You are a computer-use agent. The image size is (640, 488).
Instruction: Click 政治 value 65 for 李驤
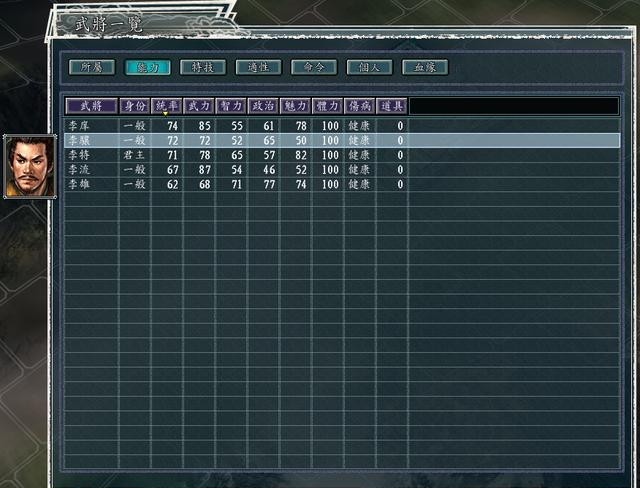click(269, 141)
